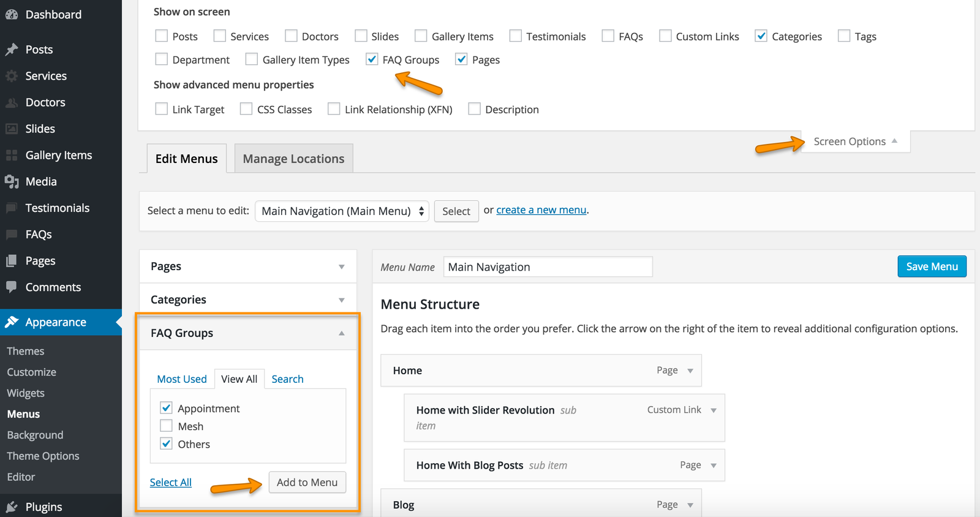Click the Dashboard gauge icon

click(x=11, y=15)
